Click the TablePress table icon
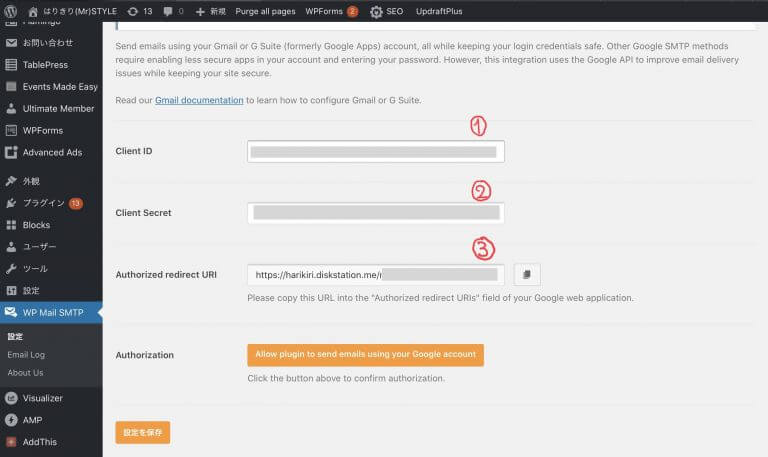The width and height of the screenshot is (768, 457). (11, 65)
